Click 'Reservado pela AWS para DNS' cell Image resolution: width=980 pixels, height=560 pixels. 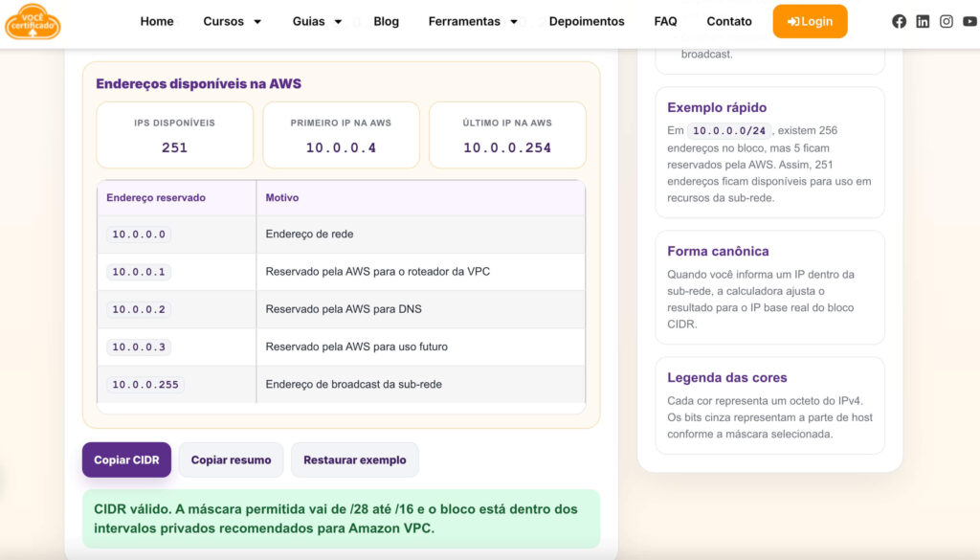(x=421, y=309)
